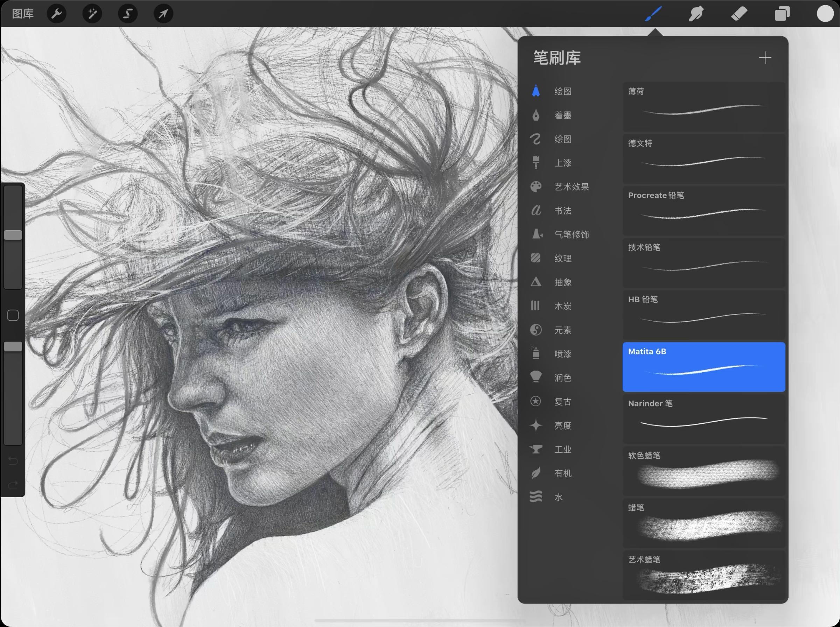Viewport: 840px width, 627px height.
Task: Open the Transform tool (arrow icon)
Action: [163, 13]
